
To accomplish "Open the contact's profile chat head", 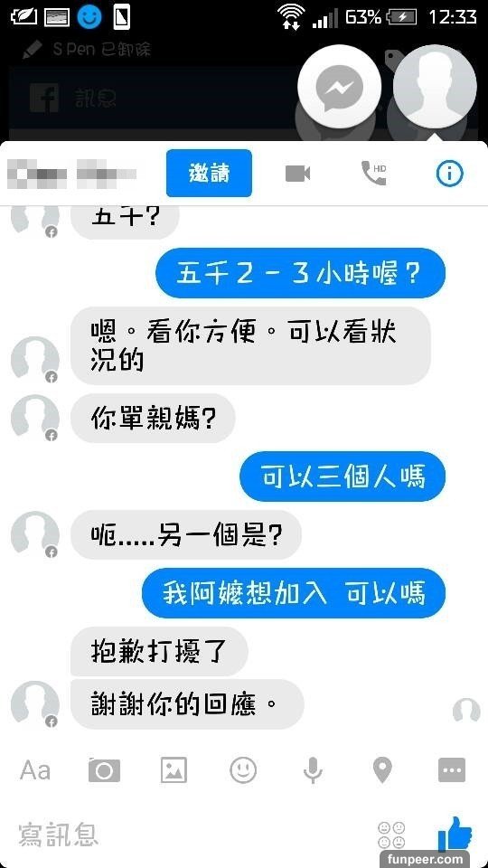I will point(435,88).
